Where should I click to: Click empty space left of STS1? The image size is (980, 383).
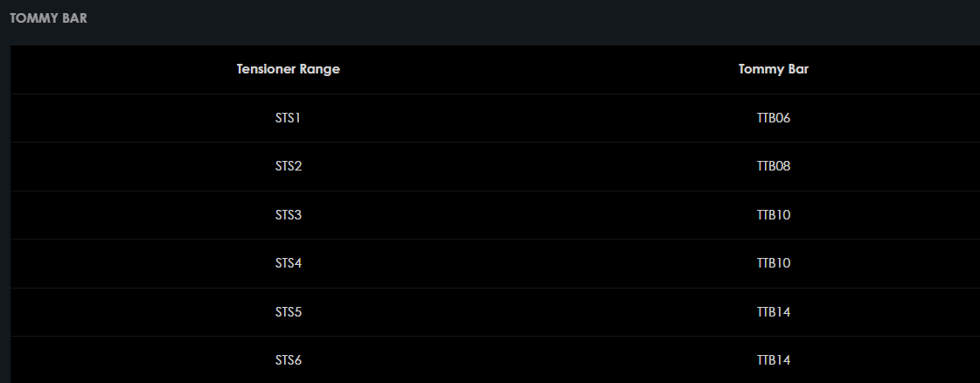[131, 118]
